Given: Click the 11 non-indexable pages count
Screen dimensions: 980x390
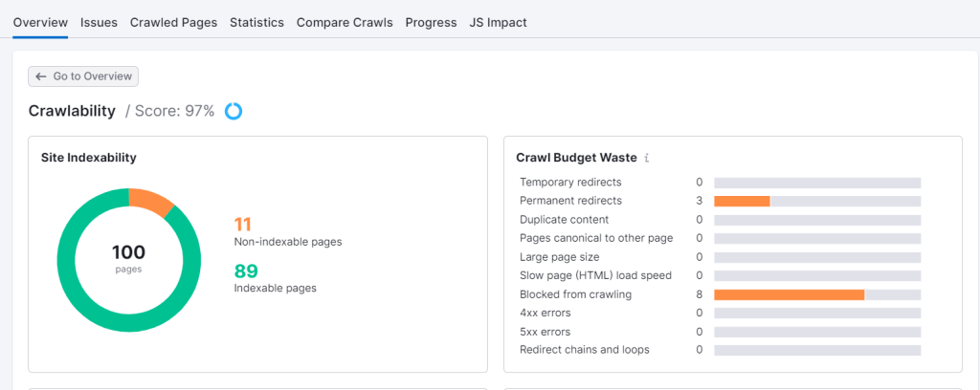Looking at the screenshot, I should (x=243, y=225).
